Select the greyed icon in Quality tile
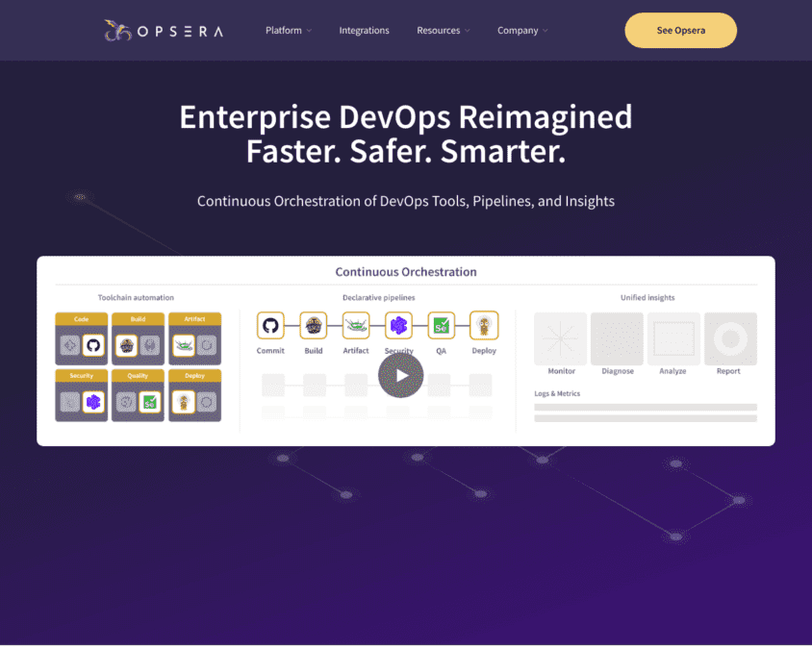The image size is (812, 649). coord(126,402)
